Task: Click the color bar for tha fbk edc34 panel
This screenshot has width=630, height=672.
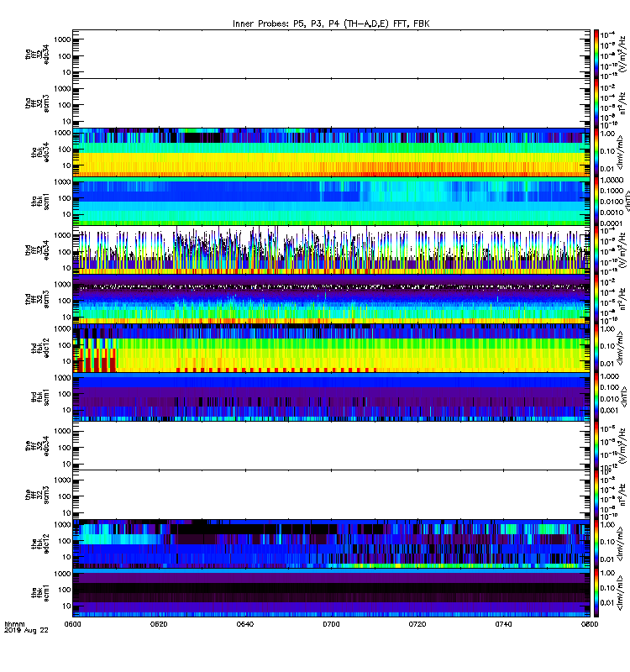Action: [596, 152]
